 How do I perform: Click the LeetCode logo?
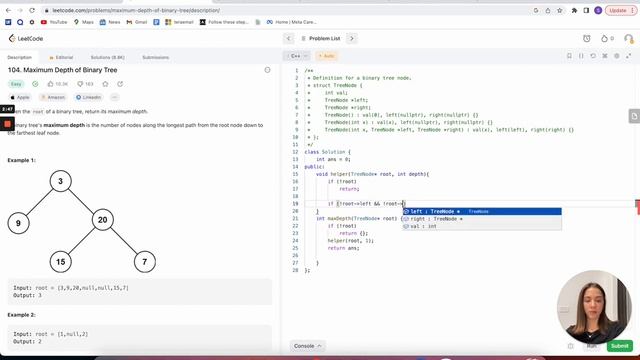pyautogui.click(x=26, y=38)
